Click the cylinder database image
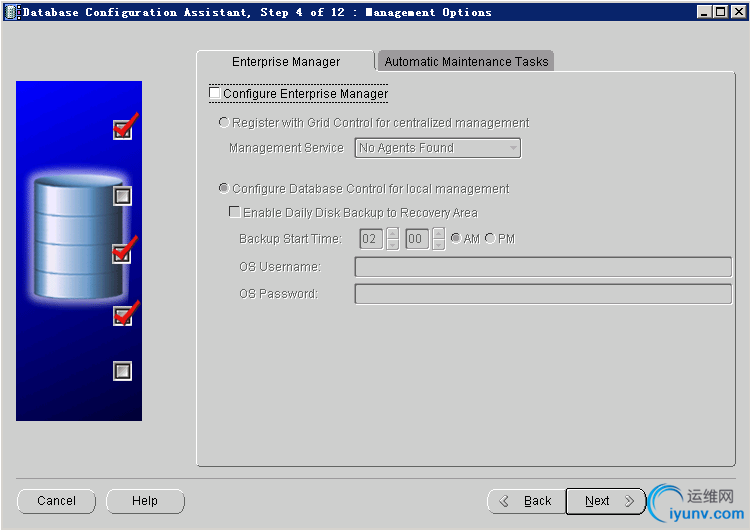This screenshot has width=750, height=530. 78,238
